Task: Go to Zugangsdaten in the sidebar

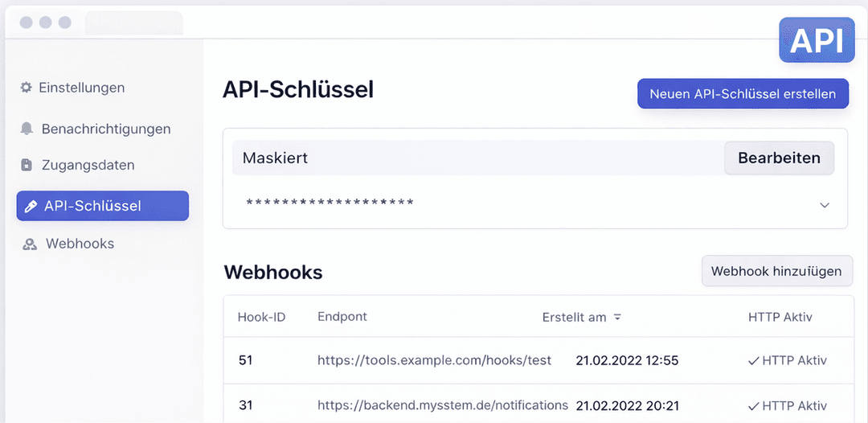Action: [x=88, y=165]
